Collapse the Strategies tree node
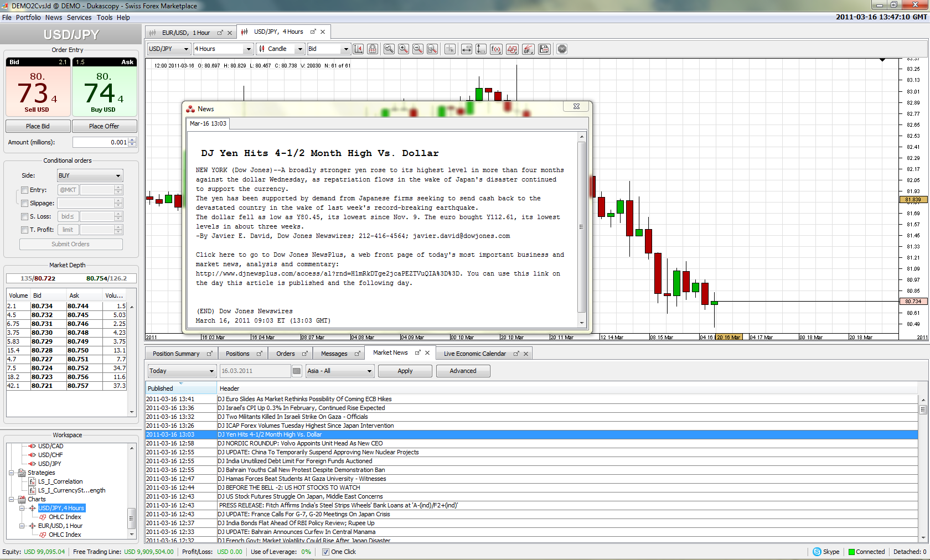 tap(11, 473)
